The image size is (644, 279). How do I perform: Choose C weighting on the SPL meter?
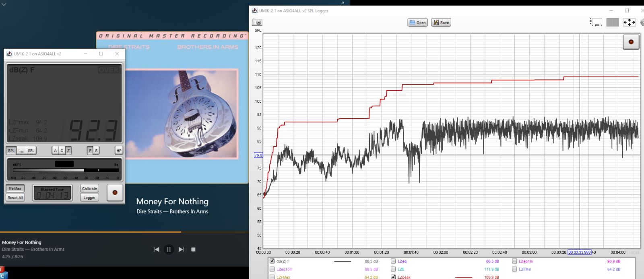62,151
